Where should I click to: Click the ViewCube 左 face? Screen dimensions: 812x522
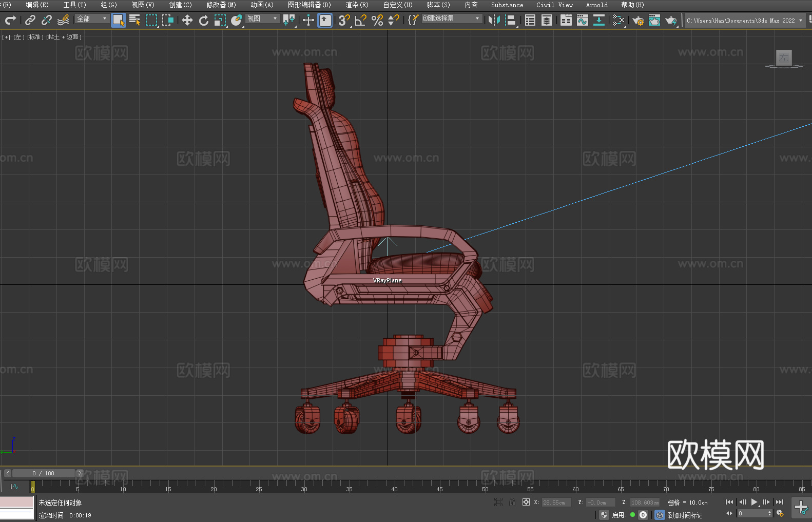[784, 57]
